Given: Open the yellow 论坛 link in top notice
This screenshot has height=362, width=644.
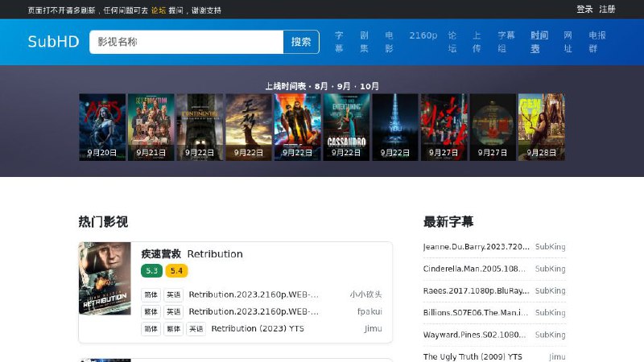Looking at the screenshot, I should click(x=159, y=10).
